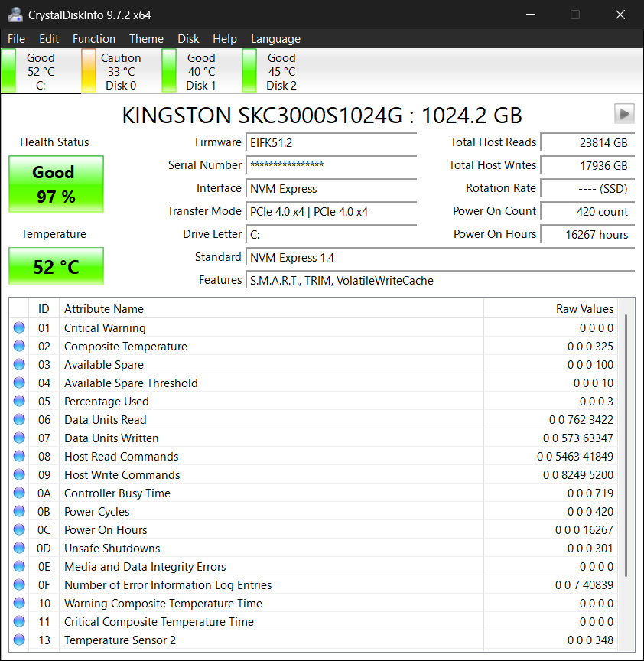
Task: Click the Drive Letter C: field
Action: point(331,234)
